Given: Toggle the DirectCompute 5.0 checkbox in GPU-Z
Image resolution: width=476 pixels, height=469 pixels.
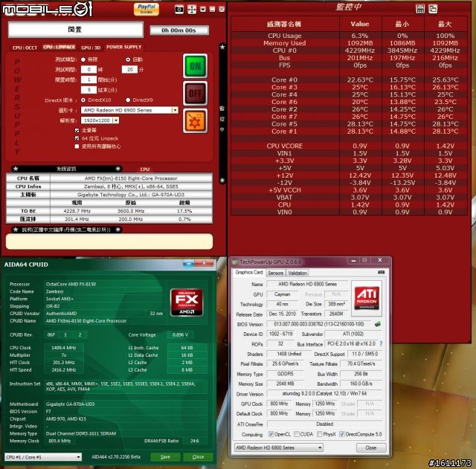Looking at the screenshot, I should (342, 434).
